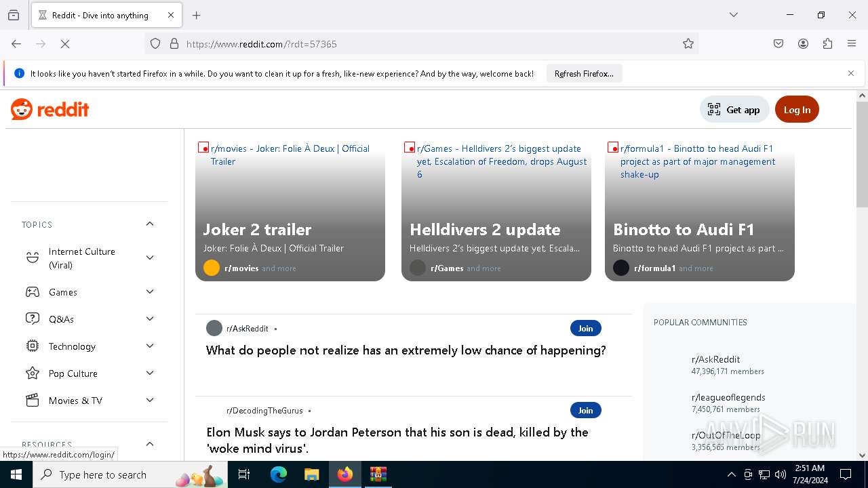The width and height of the screenshot is (868, 488).
Task: Expand the Pop Culture topic chevron
Action: [150, 373]
